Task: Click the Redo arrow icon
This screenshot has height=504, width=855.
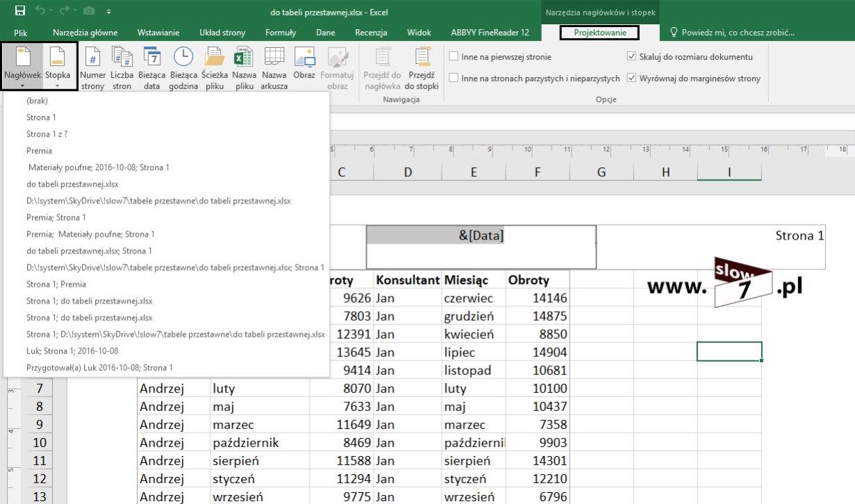Action: click(66, 11)
